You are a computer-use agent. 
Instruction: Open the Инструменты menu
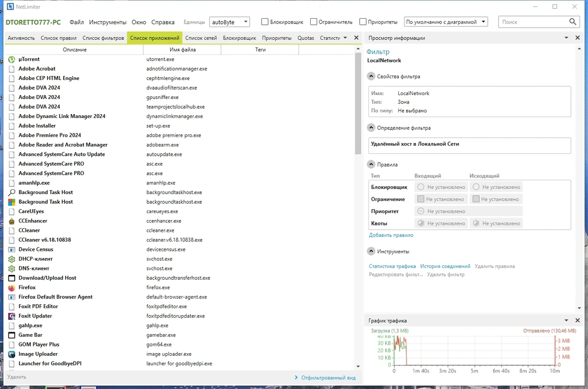(108, 22)
